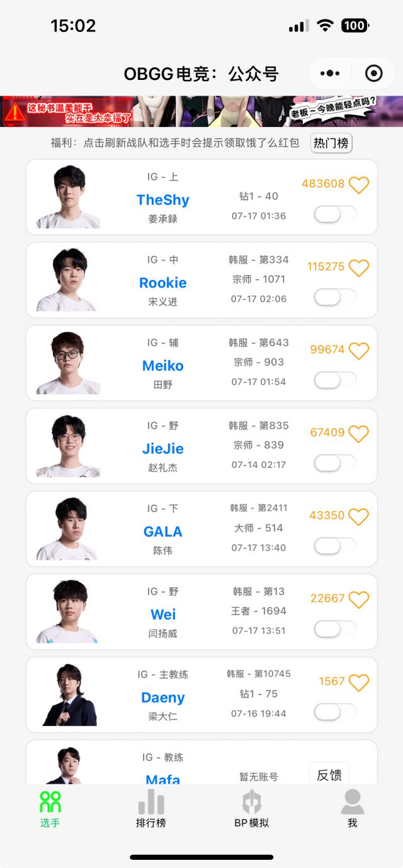Like Rookie with the heart icon
Image resolution: width=403 pixels, height=868 pixels.
tap(359, 268)
